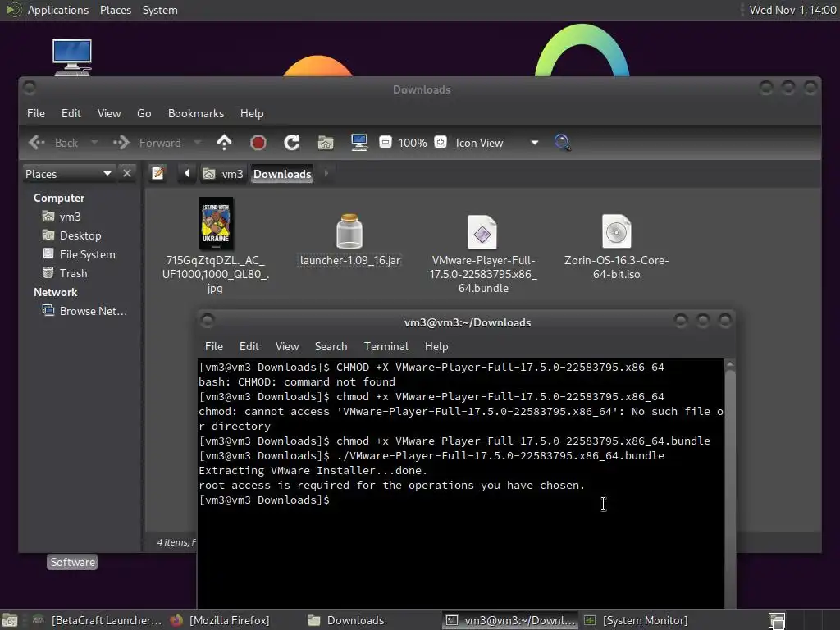Image resolution: width=840 pixels, height=630 pixels.
Task: Click the Search magnifier icon
Action: coord(562,143)
